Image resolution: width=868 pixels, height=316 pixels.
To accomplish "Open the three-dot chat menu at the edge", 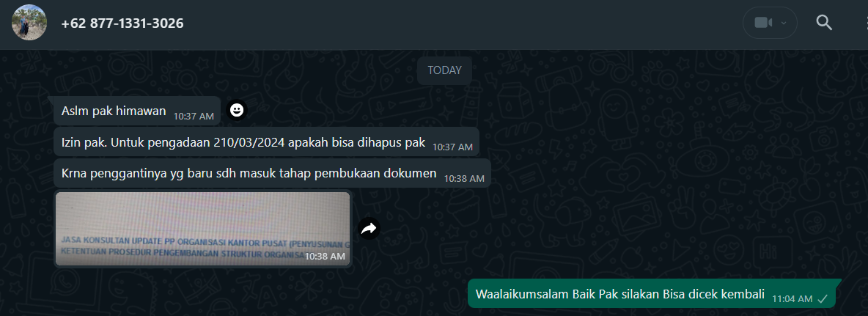I will click(865, 23).
